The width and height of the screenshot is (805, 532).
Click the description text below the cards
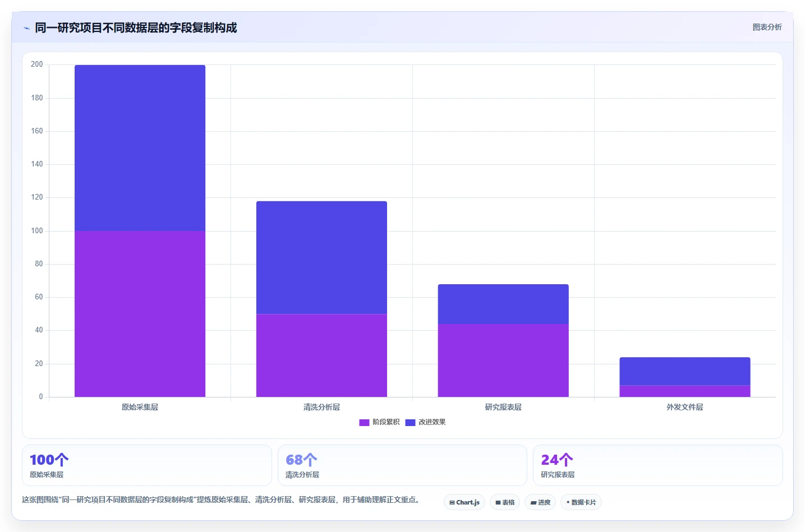pyautogui.click(x=222, y=499)
